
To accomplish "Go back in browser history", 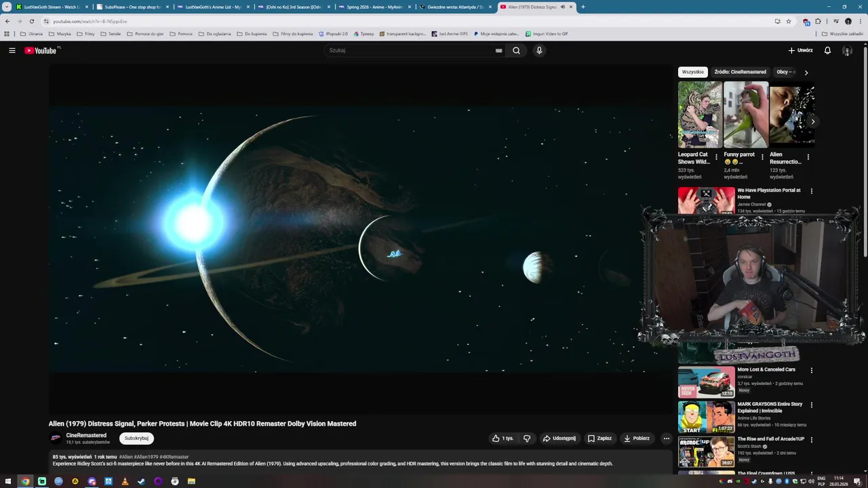I will tap(7, 21).
